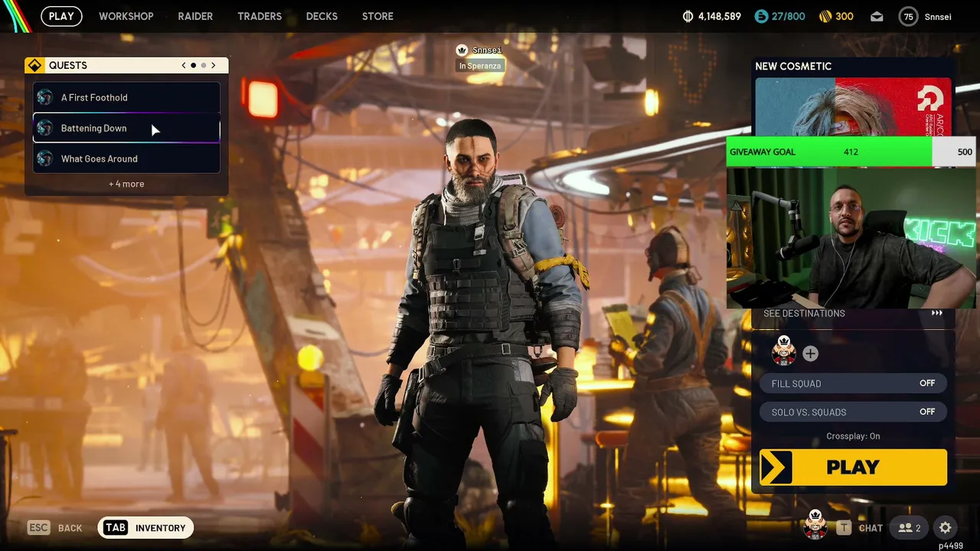Open the Traders tab
The width and height of the screenshot is (980, 551).
pyautogui.click(x=260, y=16)
